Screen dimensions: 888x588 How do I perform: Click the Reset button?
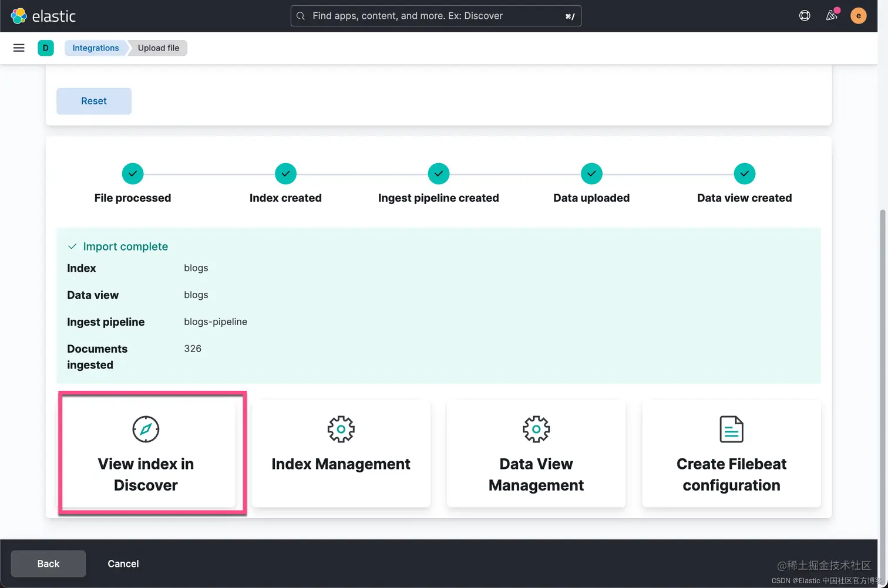click(x=94, y=101)
